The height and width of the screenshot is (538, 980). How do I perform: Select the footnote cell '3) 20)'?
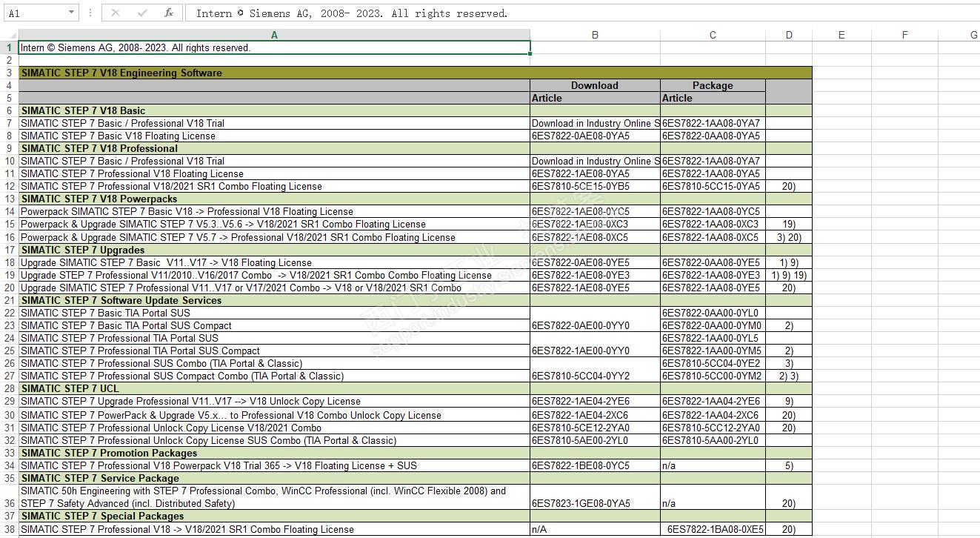coord(789,237)
